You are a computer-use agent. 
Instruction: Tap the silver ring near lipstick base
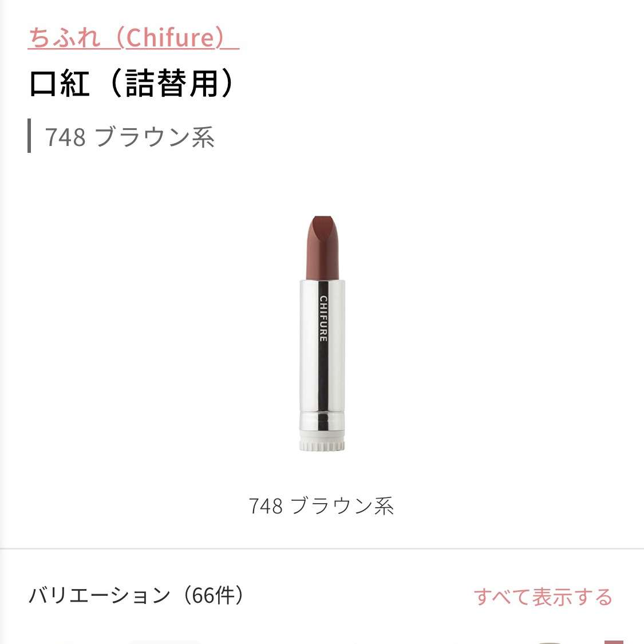322,421
